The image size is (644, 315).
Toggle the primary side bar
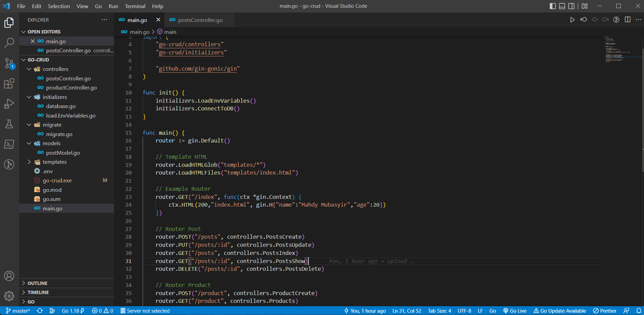[553, 6]
